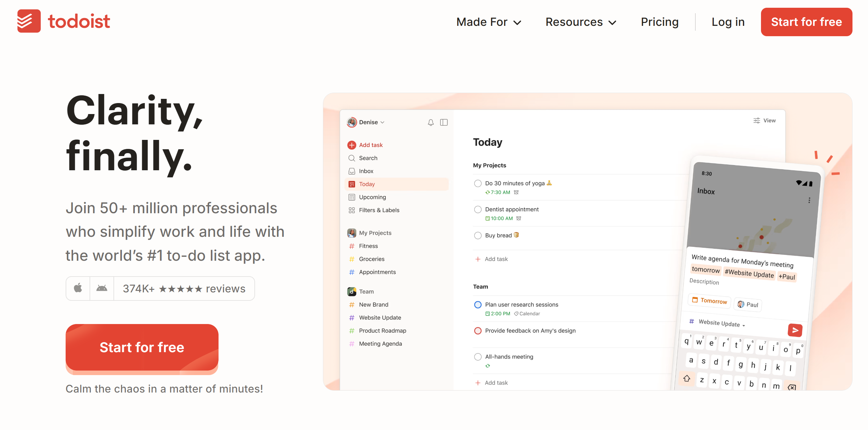
Task: Click the Todoist logo icon
Action: [29, 21]
